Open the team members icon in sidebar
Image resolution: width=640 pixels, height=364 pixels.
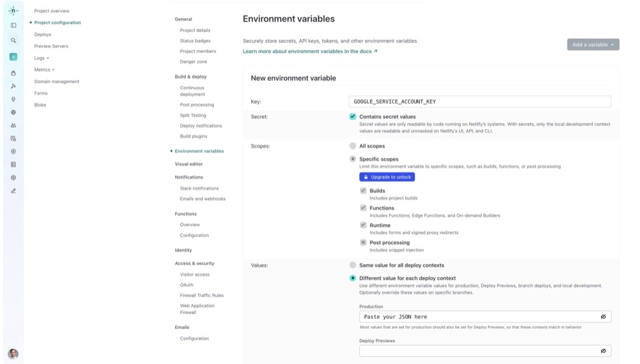[13, 125]
